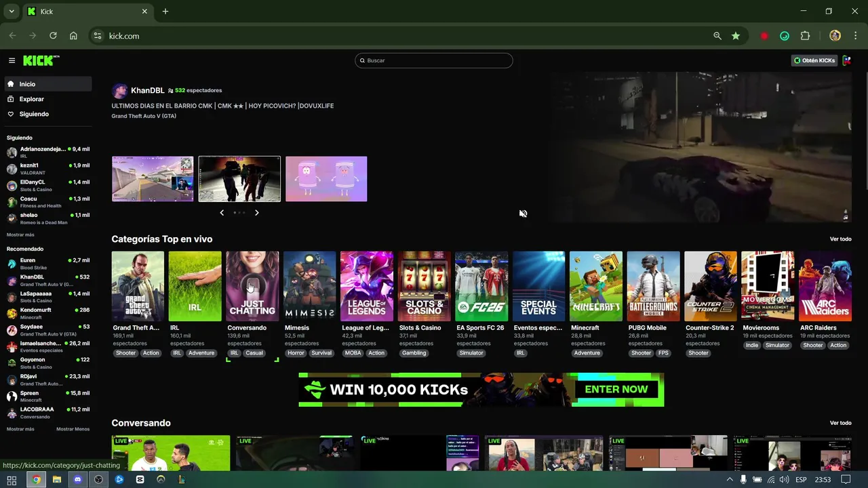Open the Just Chatting category card
The height and width of the screenshot is (488, 868).
[252, 286]
